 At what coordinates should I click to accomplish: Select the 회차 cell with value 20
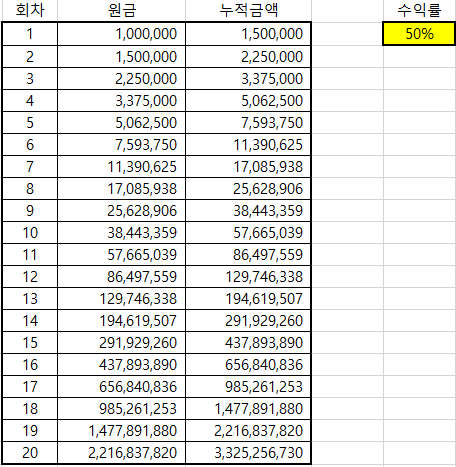coord(30,453)
